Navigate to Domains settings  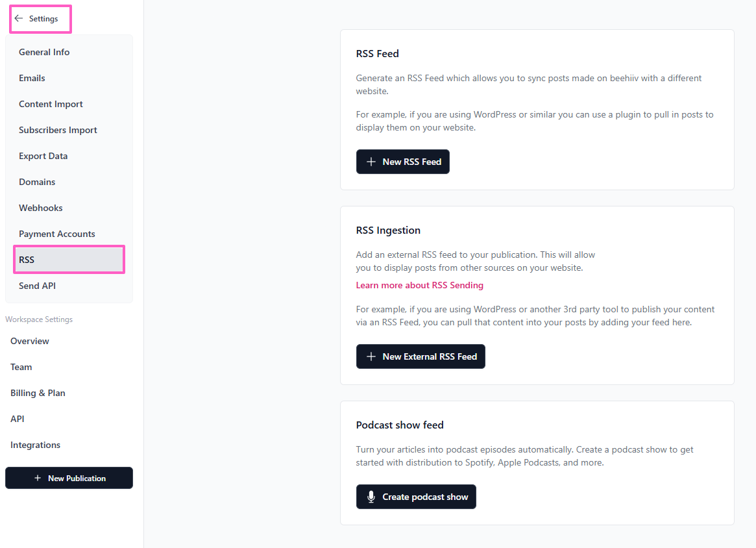37,182
